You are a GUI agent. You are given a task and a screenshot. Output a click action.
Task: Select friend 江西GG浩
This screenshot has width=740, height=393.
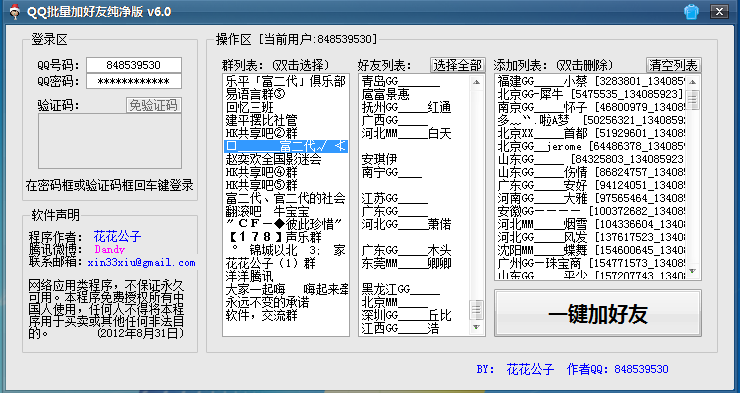(x=414, y=328)
